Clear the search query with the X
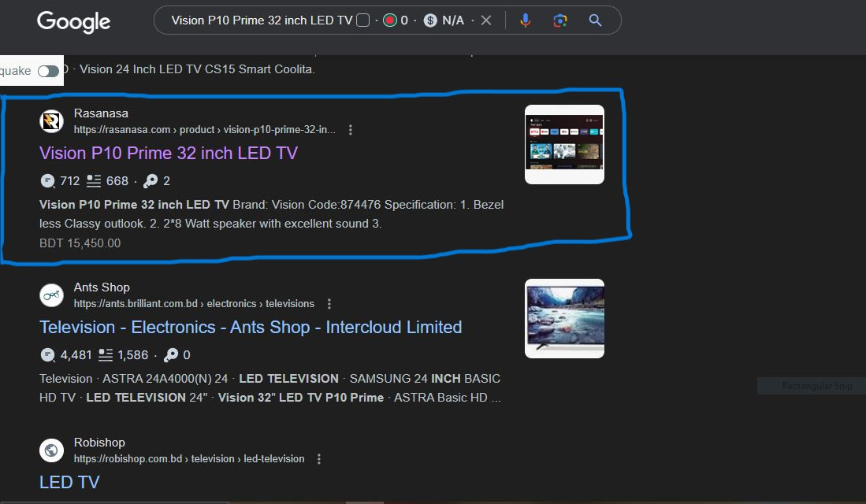866x504 pixels. 486,20
